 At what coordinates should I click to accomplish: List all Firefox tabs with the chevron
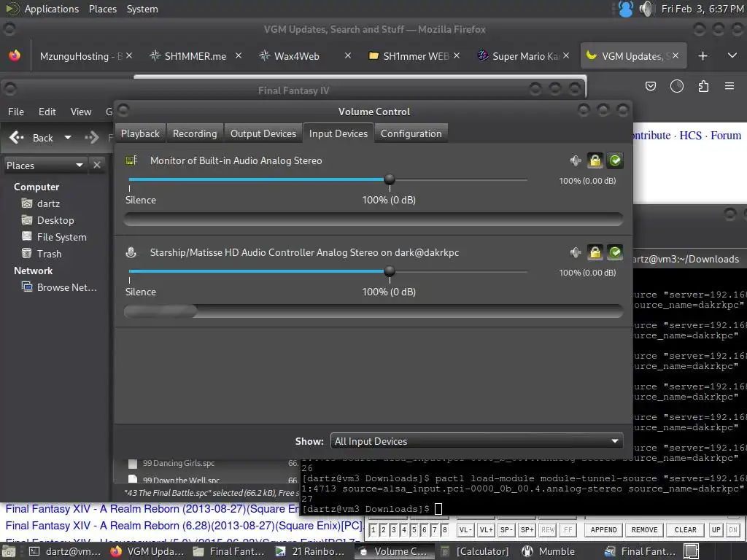tap(732, 55)
